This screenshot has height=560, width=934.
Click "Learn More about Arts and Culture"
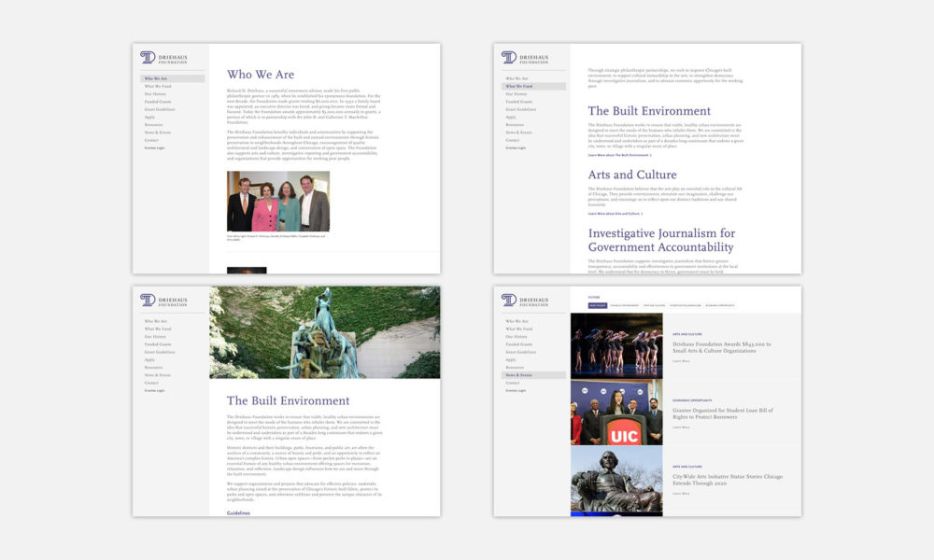(x=615, y=213)
